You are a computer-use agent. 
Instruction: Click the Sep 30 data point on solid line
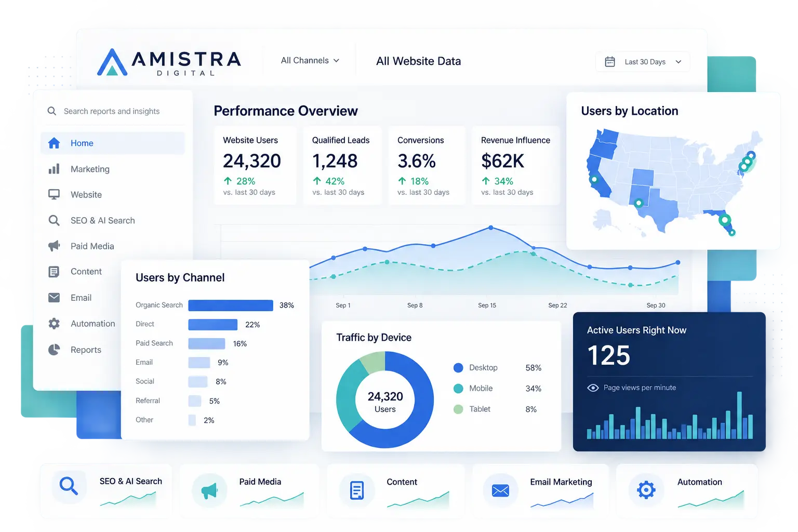(x=678, y=262)
